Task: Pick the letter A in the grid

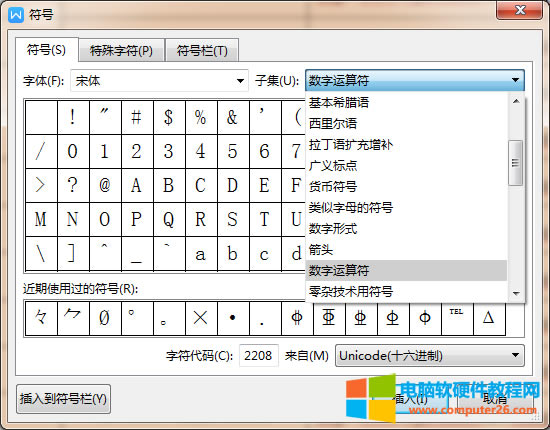Action: [137, 185]
